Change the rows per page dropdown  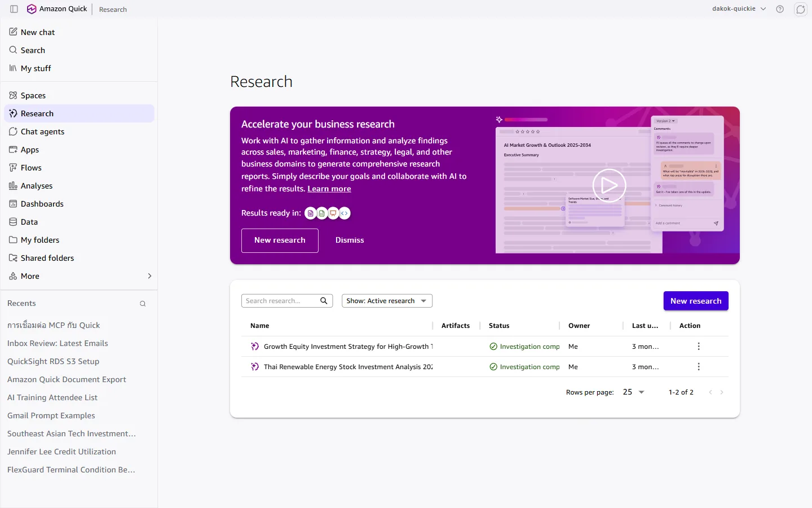click(633, 392)
